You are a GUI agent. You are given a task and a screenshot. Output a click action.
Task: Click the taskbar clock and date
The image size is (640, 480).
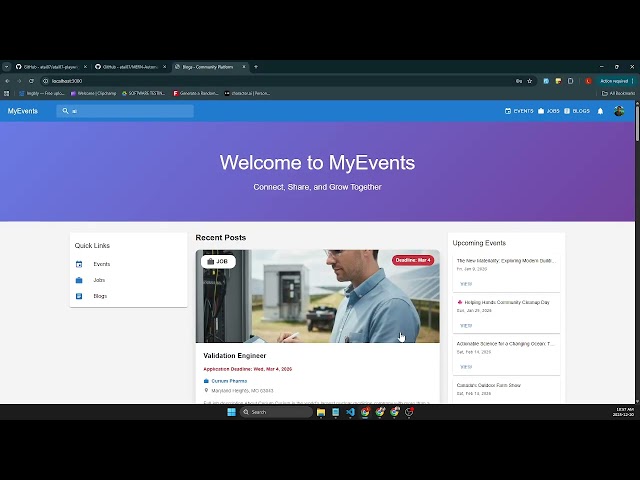pos(624,412)
